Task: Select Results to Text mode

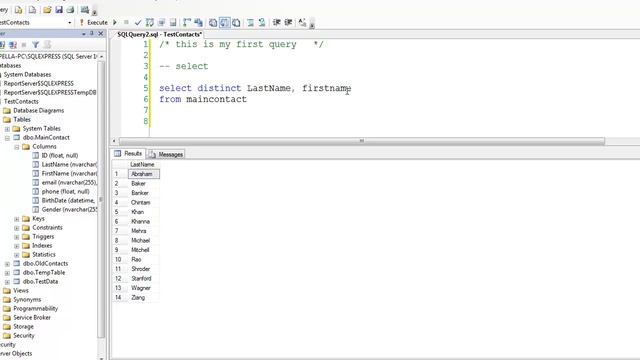Action: [x=213, y=22]
